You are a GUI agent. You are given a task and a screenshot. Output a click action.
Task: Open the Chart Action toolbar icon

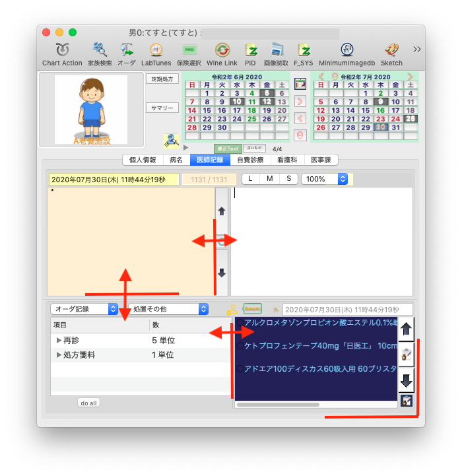coord(62,50)
